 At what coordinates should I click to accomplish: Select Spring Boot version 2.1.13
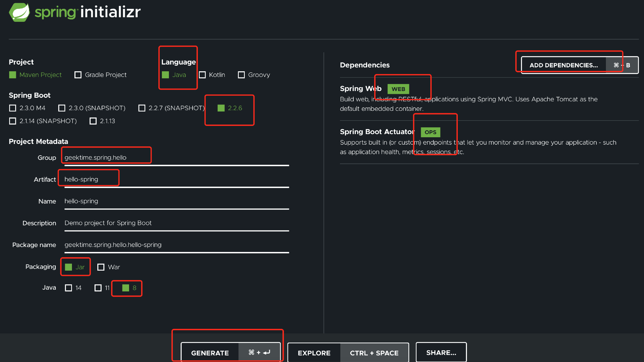click(x=102, y=121)
